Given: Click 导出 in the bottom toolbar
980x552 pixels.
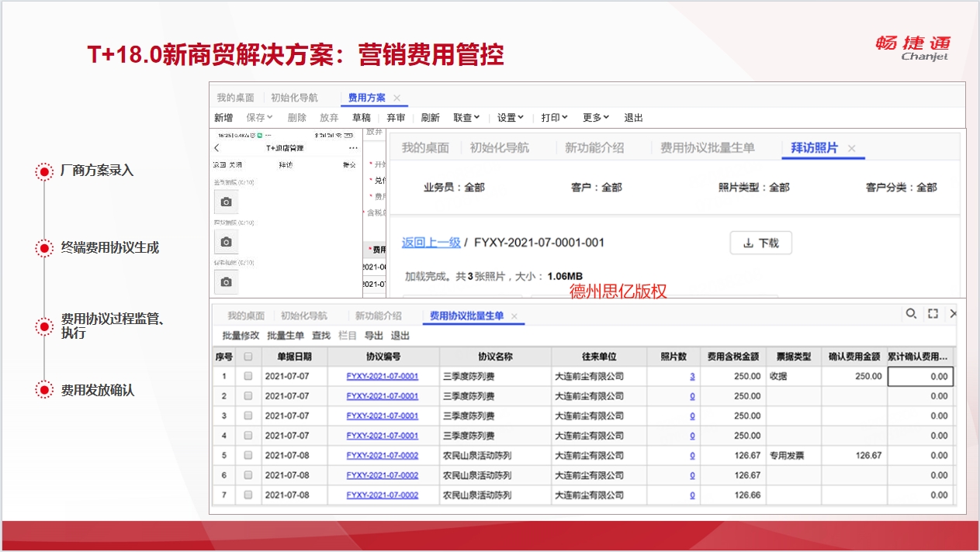Looking at the screenshot, I should [374, 336].
